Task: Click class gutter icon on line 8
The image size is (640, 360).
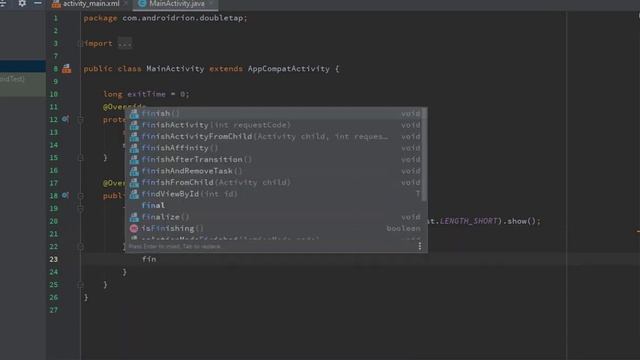Action: [x=67, y=69]
